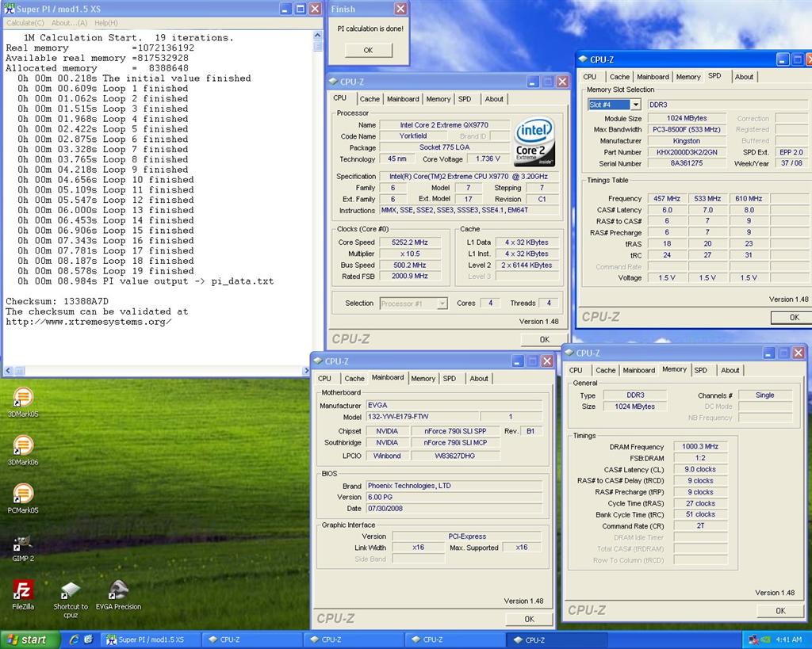Open the Help menu in Super PI
The height and width of the screenshot is (649, 812).
(105, 23)
